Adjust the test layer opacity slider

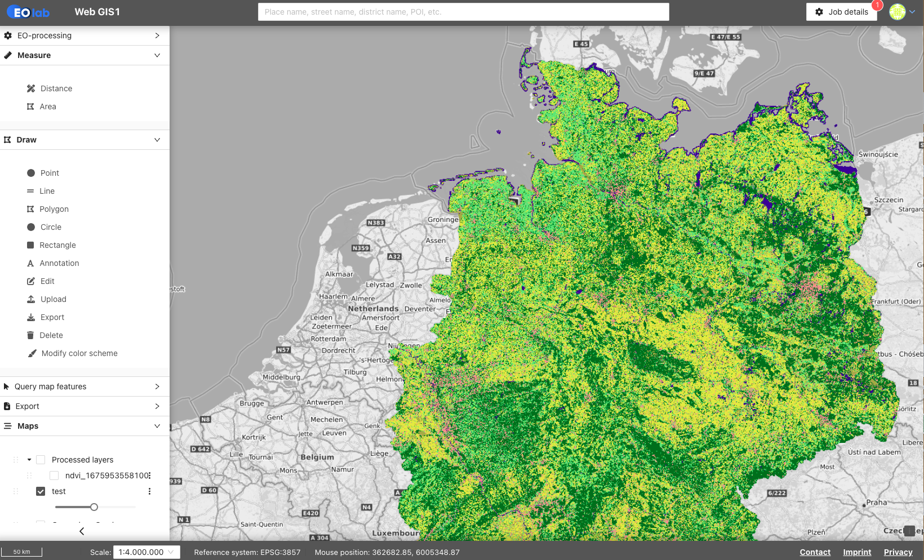pos(94,507)
